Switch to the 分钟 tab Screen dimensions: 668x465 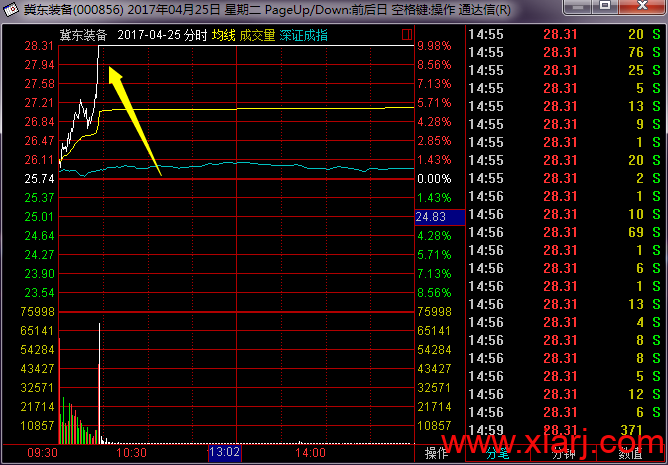tap(563, 453)
